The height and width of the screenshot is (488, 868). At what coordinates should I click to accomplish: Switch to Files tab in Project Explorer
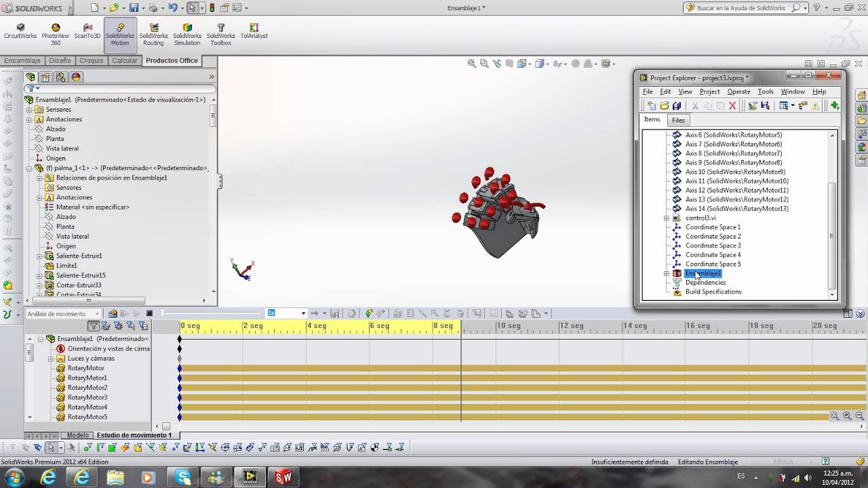(678, 120)
